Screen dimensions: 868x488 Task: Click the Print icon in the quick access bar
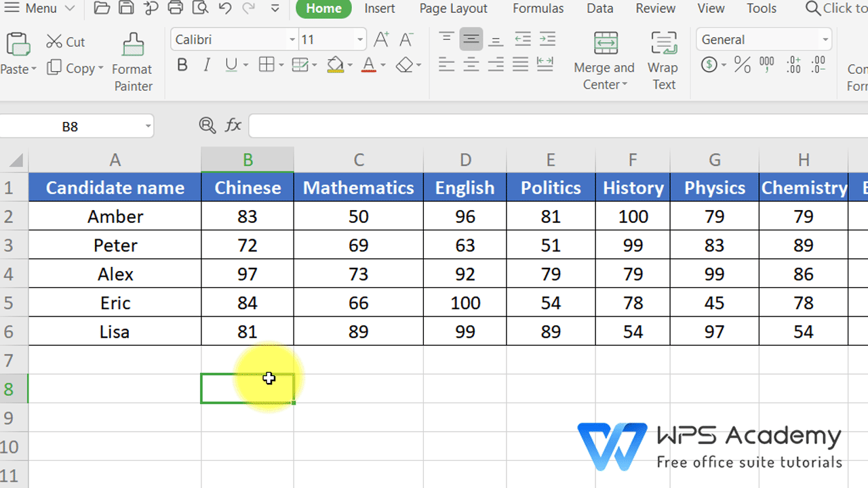pyautogui.click(x=175, y=9)
